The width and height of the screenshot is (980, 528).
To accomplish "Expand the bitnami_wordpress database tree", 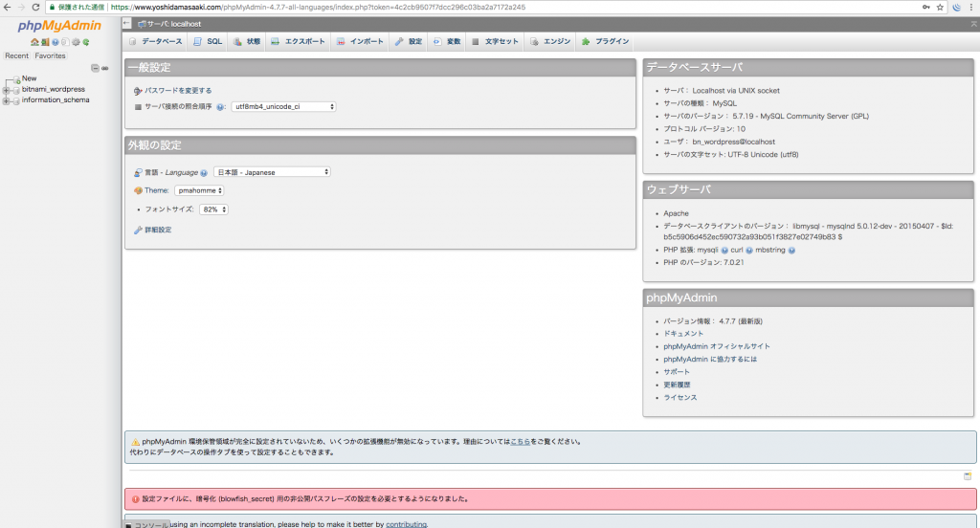I will tap(7, 89).
